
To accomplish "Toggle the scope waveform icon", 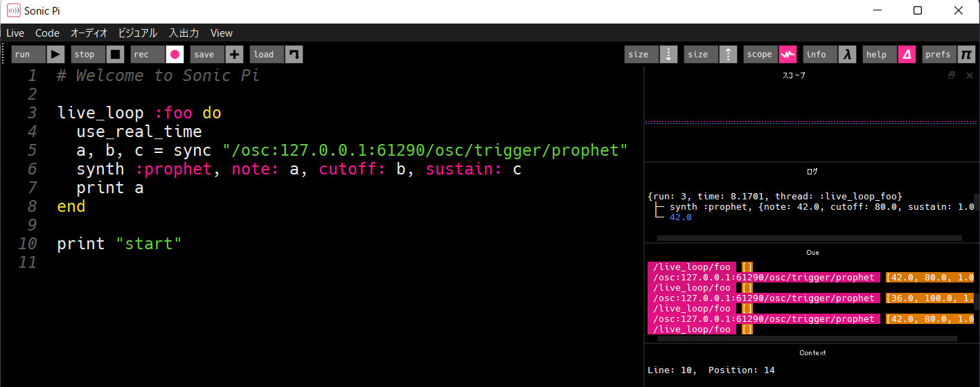I will point(787,54).
